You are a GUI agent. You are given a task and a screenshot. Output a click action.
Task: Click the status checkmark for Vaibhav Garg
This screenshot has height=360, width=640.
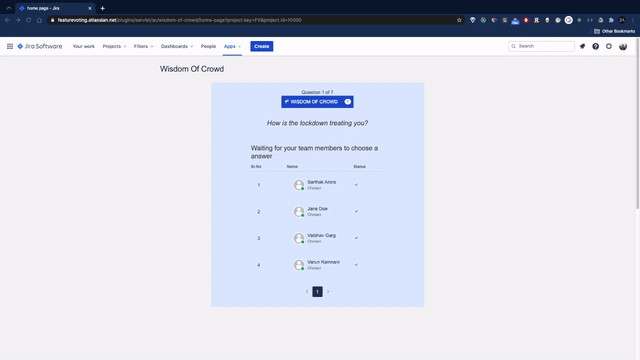pos(356,238)
